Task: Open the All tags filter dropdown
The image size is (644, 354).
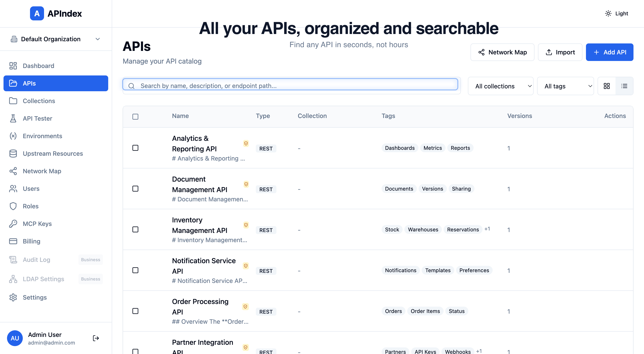Action: pyautogui.click(x=565, y=86)
